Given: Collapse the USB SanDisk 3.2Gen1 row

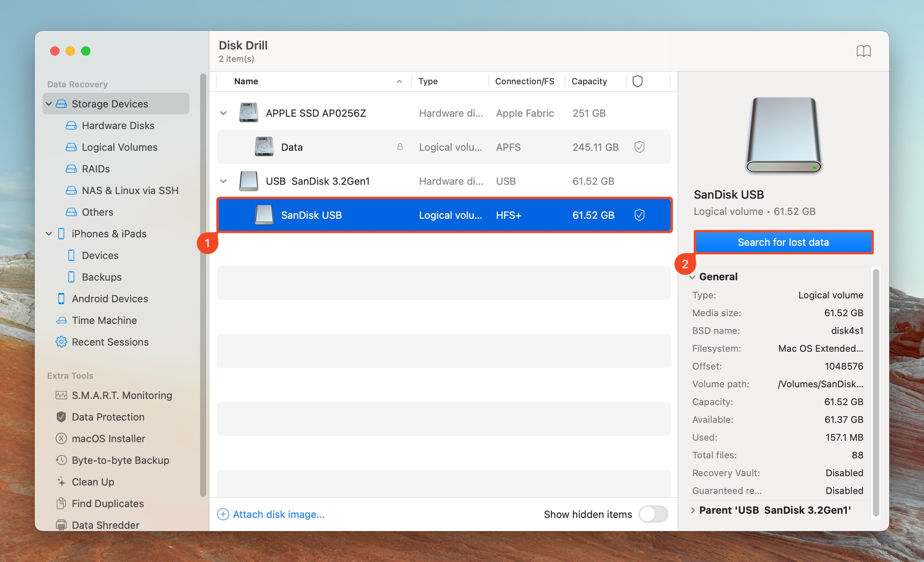Looking at the screenshot, I should tap(223, 181).
